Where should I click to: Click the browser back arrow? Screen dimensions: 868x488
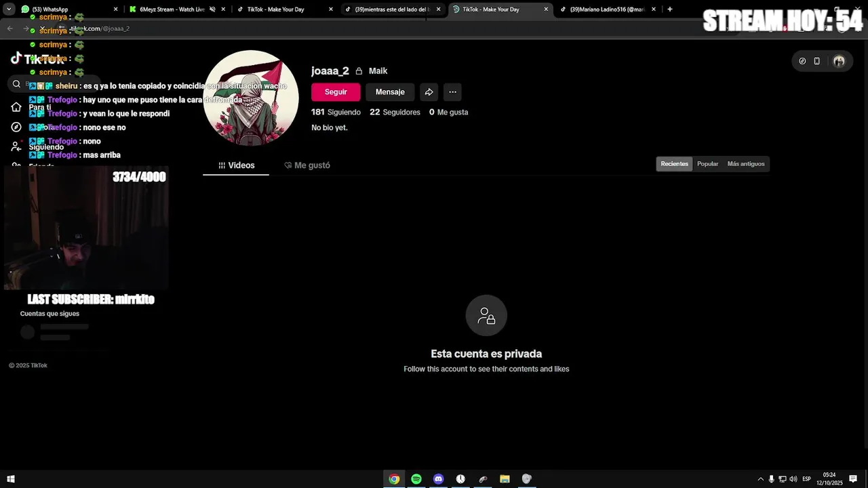tap(9, 28)
